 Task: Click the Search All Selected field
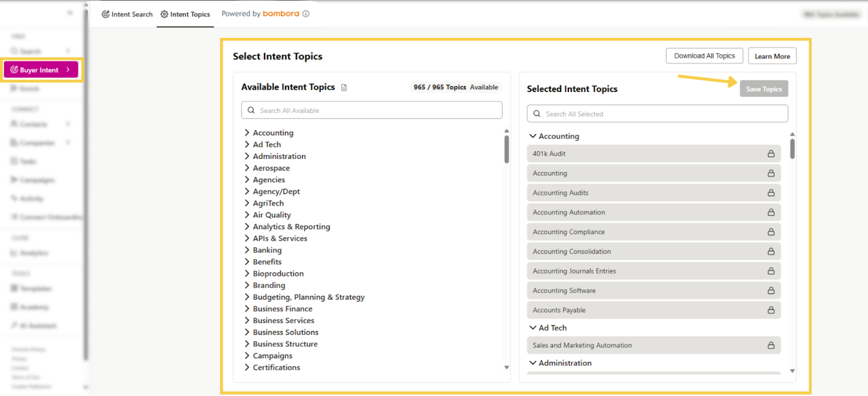(x=657, y=114)
